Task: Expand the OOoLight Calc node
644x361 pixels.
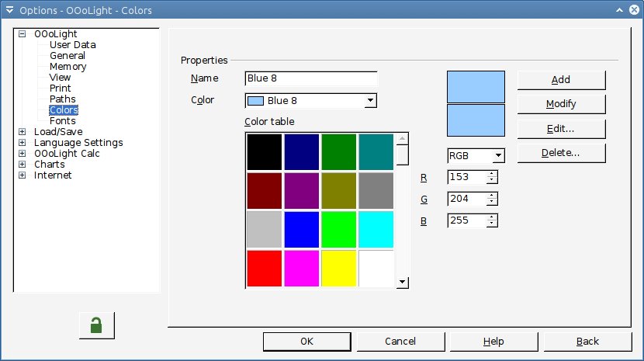Action: [x=23, y=154]
